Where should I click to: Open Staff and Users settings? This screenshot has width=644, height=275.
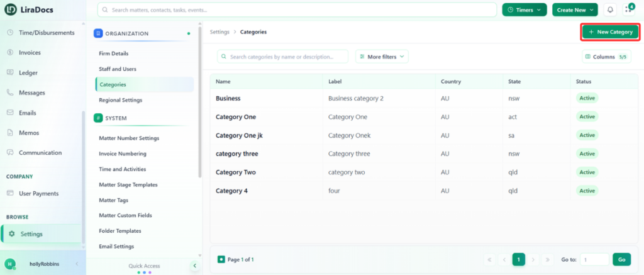click(x=118, y=69)
